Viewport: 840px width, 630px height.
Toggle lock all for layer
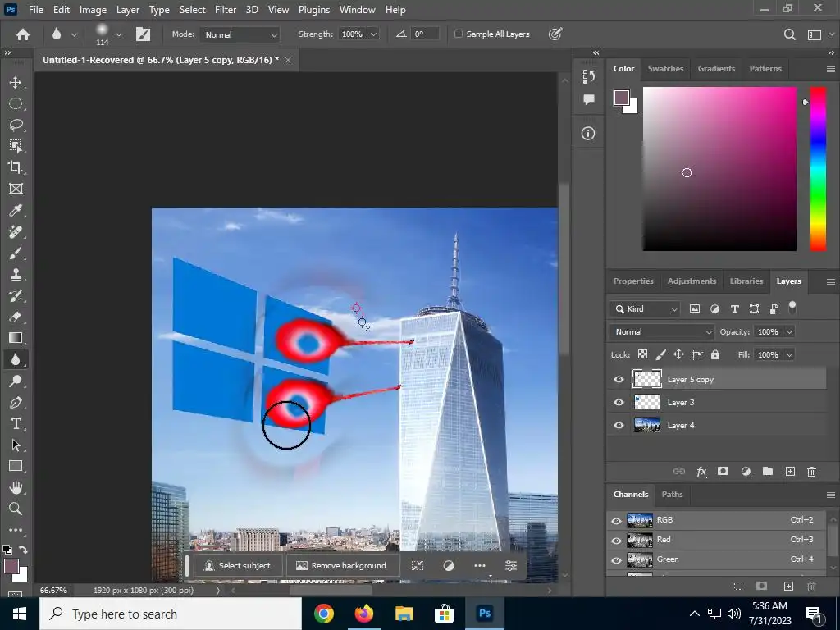point(715,354)
